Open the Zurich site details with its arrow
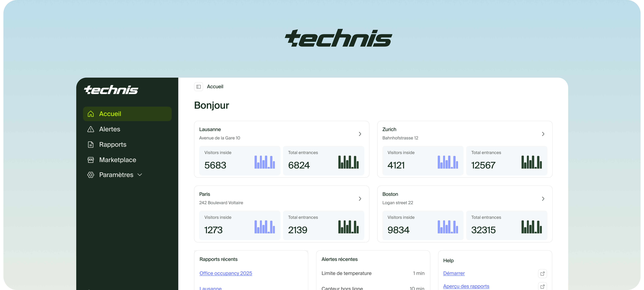Viewport: 644px width, 290px height. 543,134
